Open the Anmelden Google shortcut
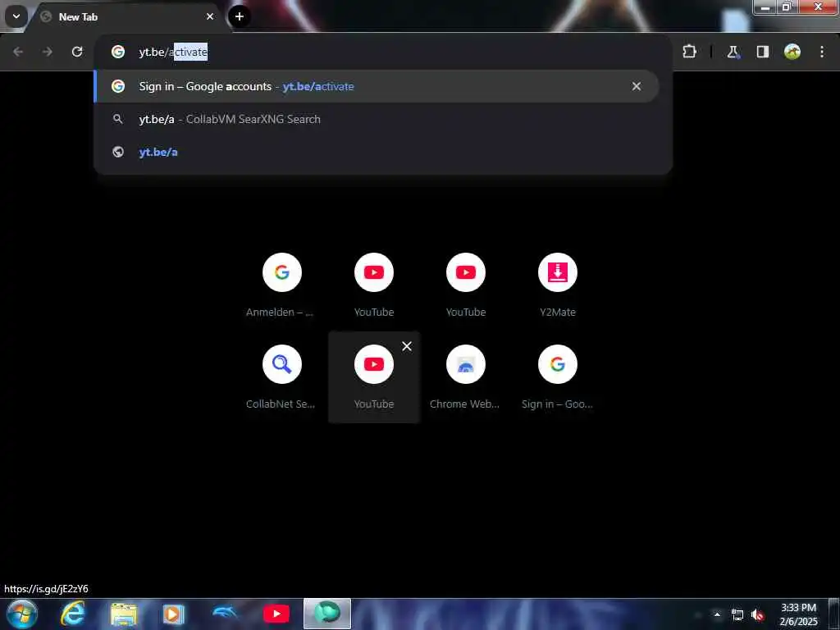 click(282, 285)
